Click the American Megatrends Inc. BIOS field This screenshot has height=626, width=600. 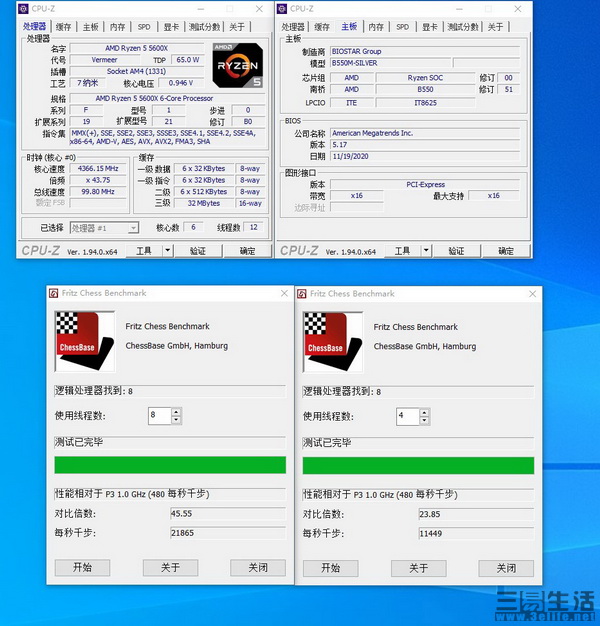click(425, 133)
